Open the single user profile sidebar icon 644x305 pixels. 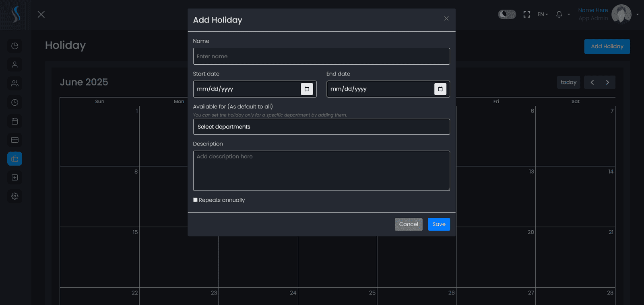[15, 65]
